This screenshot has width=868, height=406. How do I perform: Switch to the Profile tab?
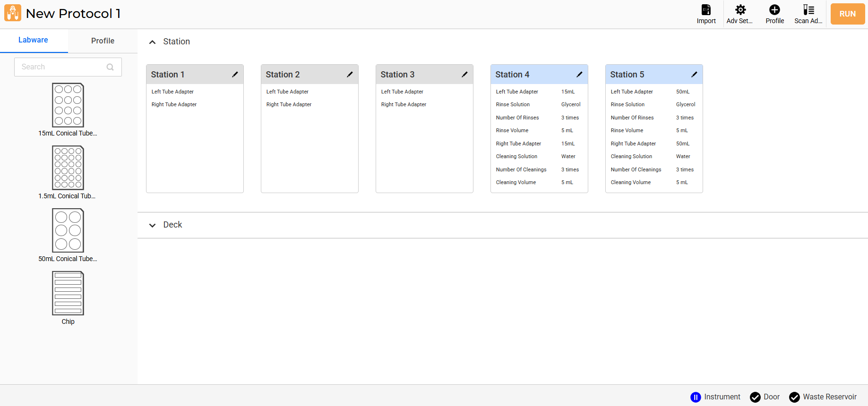point(103,41)
